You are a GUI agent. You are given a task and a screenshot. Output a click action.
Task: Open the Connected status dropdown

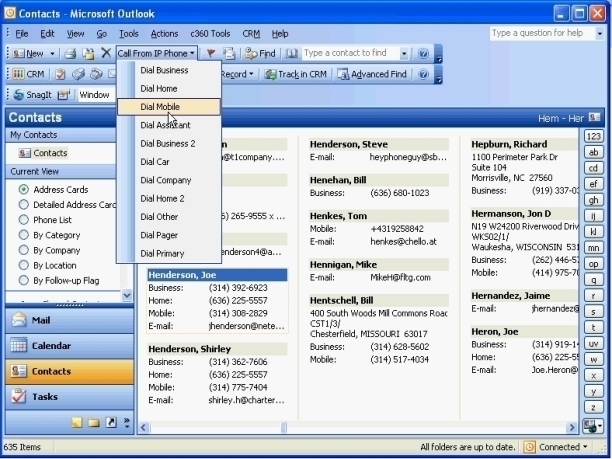pos(585,447)
